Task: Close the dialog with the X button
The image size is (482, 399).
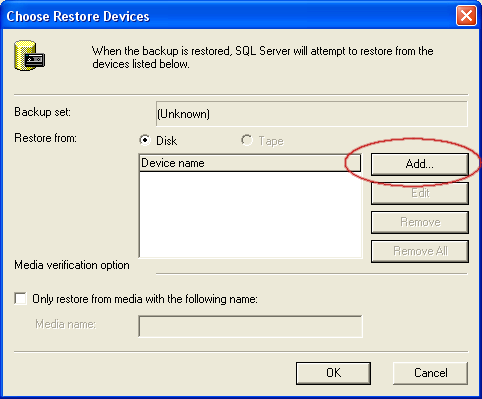Action: tap(466, 16)
